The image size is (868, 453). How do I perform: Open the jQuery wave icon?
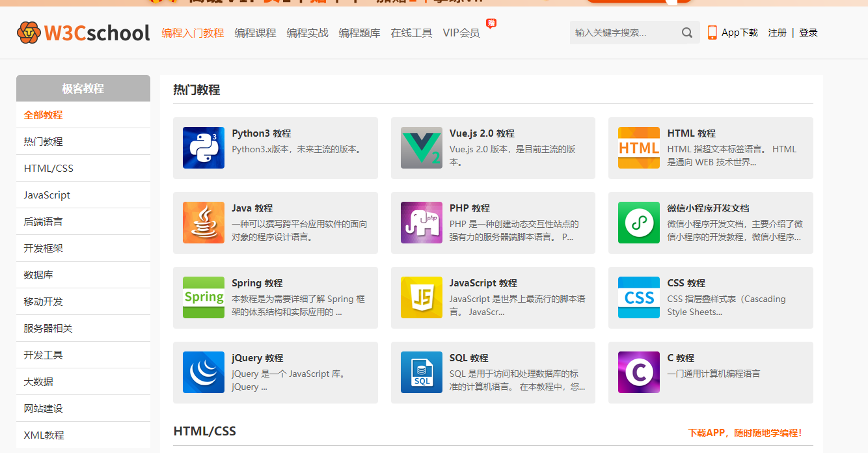tap(204, 372)
